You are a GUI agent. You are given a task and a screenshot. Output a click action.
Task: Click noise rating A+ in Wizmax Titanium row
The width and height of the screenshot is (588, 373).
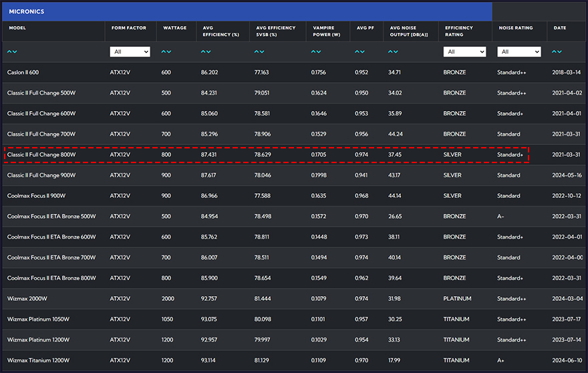500,360
